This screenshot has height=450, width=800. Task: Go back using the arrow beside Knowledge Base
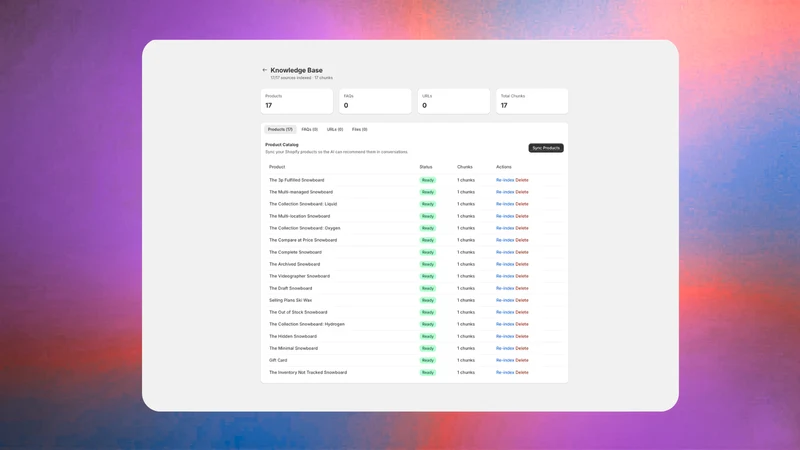(x=264, y=70)
